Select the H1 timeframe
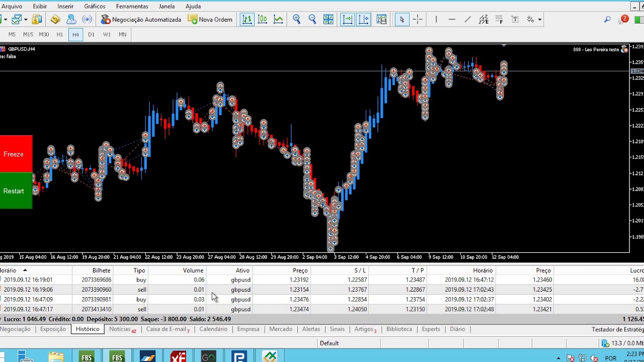 click(60, 35)
